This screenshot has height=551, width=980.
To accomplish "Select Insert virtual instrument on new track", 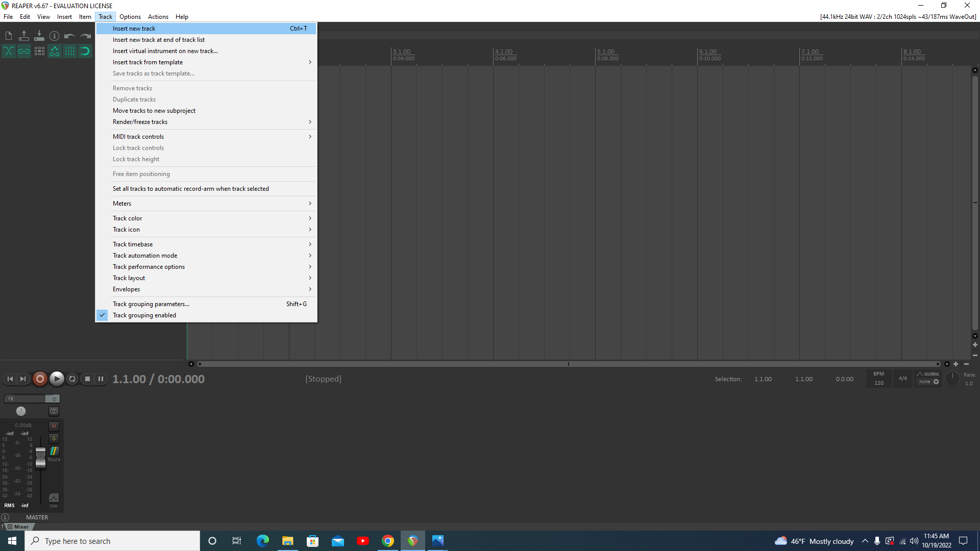I will coord(165,51).
